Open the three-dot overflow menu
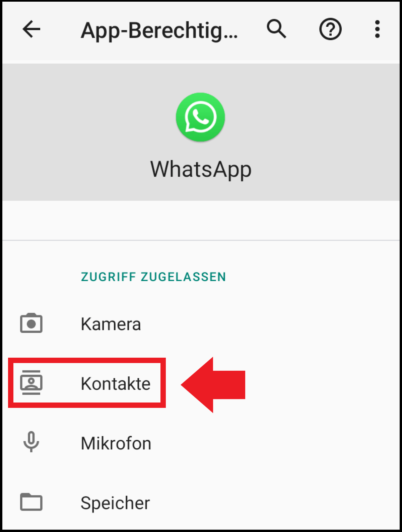 [x=378, y=29]
